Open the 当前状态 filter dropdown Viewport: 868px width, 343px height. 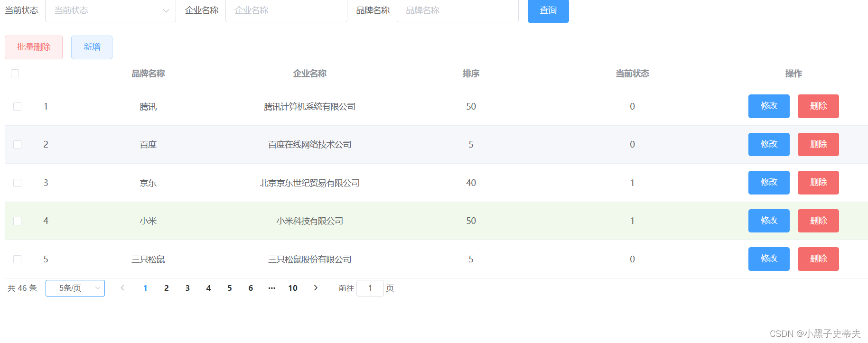pyautogui.click(x=111, y=10)
